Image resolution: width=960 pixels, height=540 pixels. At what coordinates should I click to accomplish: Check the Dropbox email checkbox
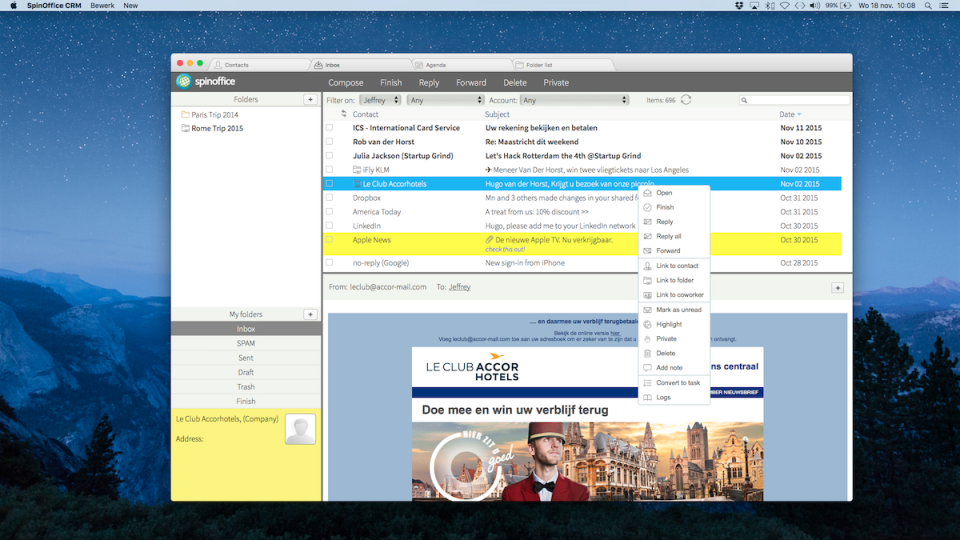[x=329, y=198]
